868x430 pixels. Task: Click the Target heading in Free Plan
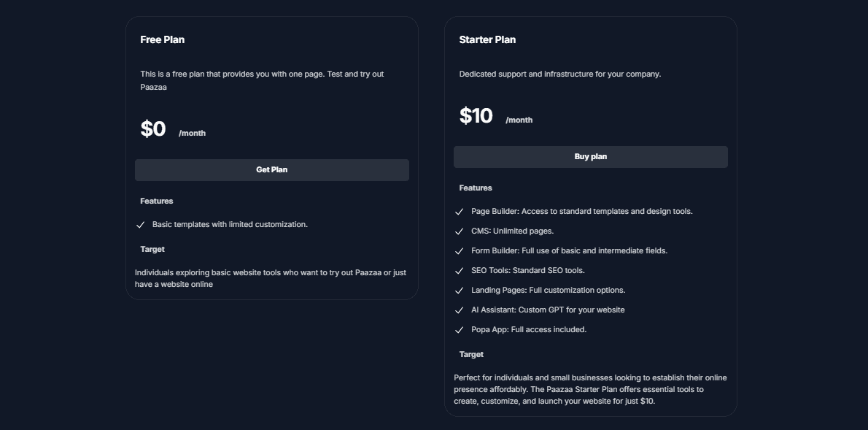[x=152, y=250]
